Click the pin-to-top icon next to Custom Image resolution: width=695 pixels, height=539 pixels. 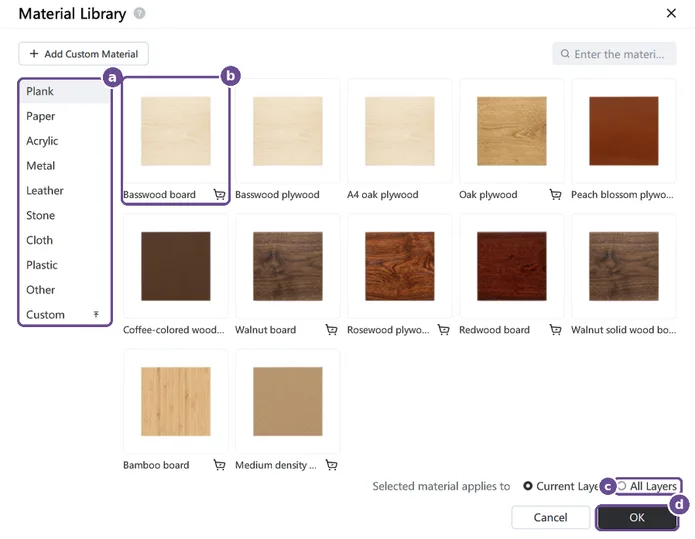[96, 314]
